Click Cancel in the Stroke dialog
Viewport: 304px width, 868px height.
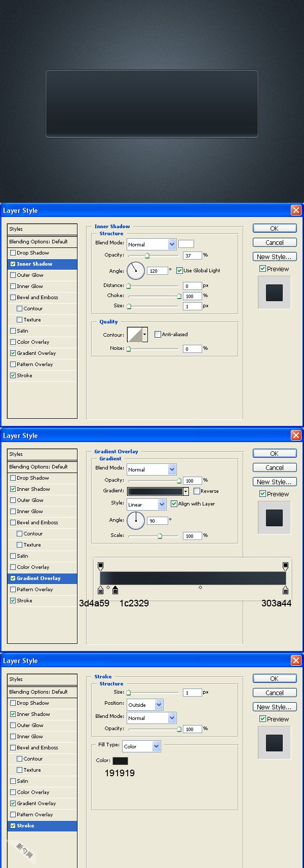pyautogui.click(x=275, y=693)
